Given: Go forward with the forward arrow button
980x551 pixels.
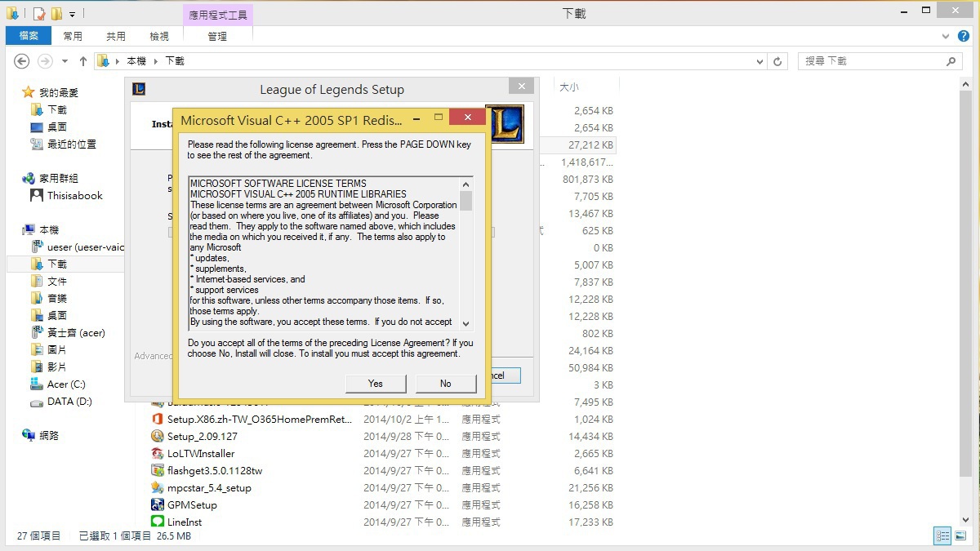Looking at the screenshot, I should coord(46,61).
